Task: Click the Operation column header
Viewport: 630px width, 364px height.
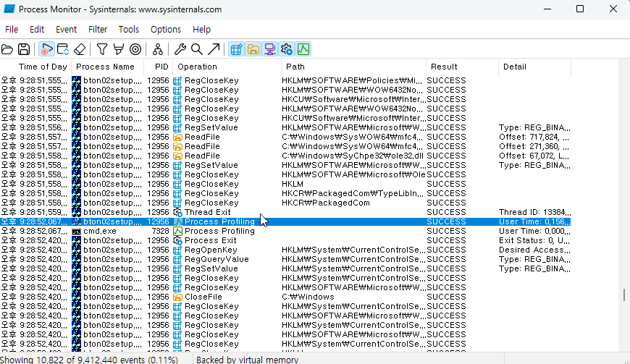Action: pos(197,67)
